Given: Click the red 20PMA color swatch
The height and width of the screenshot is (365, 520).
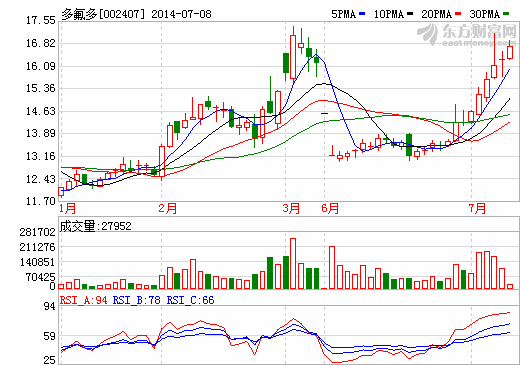Looking at the screenshot, I should coord(458,14).
